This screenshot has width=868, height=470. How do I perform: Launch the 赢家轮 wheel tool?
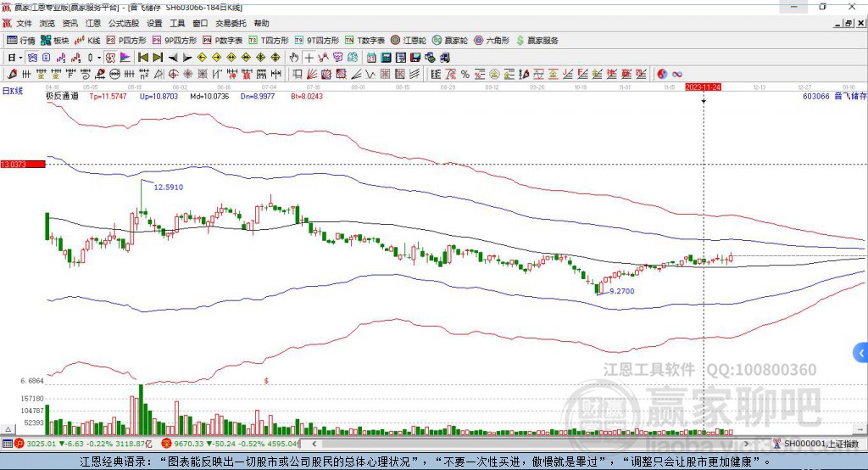450,41
